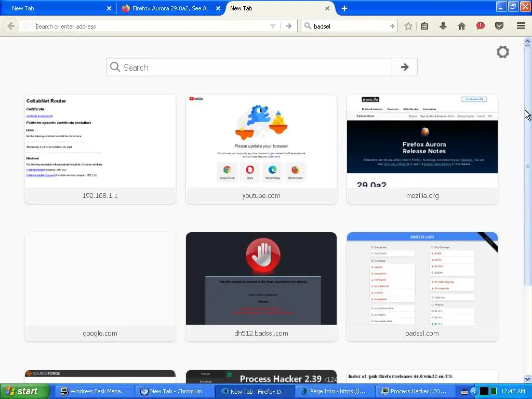This screenshot has height=399, width=532.
Task: Open the mozilla.org tile
Action: click(x=422, y=149)
